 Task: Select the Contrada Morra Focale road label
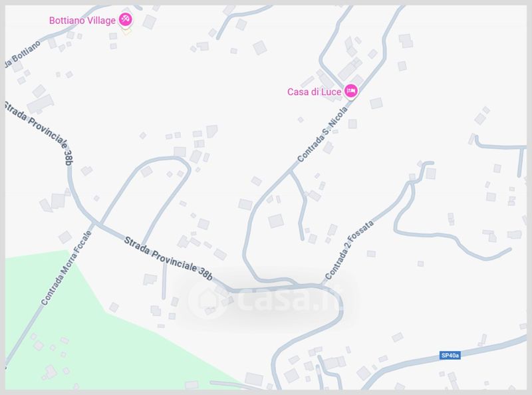[66, 268]
